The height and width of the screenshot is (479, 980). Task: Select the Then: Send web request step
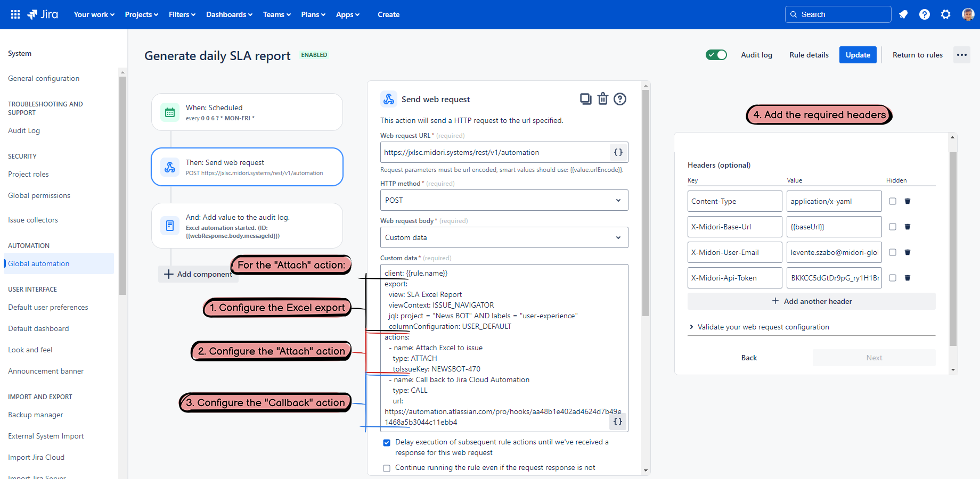[x=247, y=167]
